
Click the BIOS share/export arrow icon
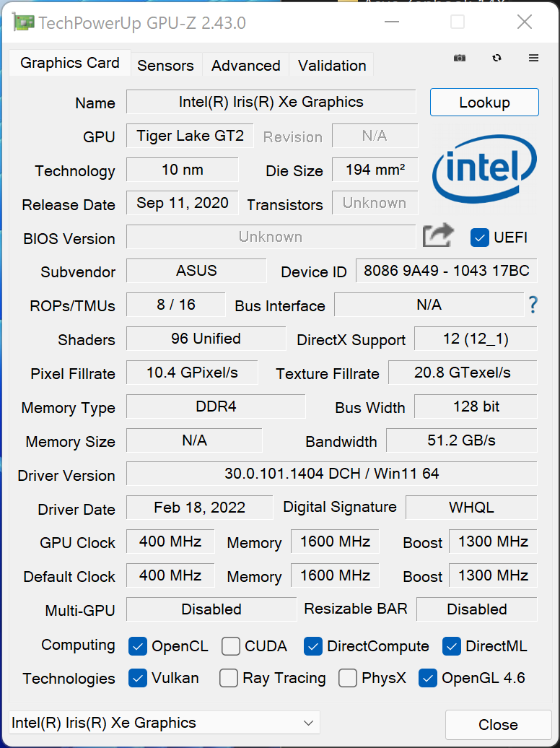(x=438, y=236)
